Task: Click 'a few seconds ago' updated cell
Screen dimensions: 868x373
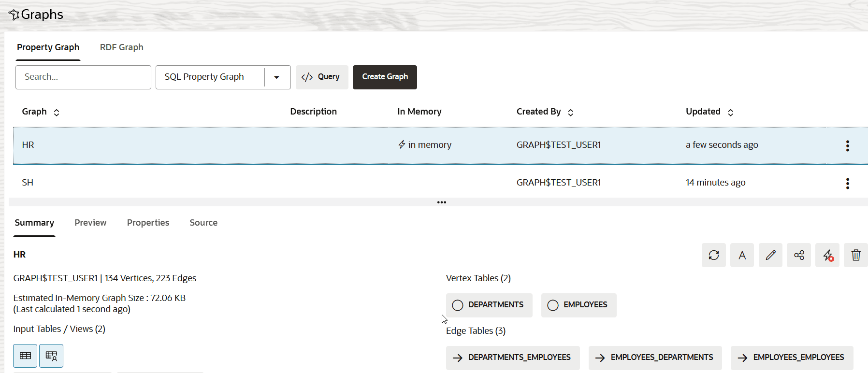Action: pyautogui.click(x=722, y=145)
